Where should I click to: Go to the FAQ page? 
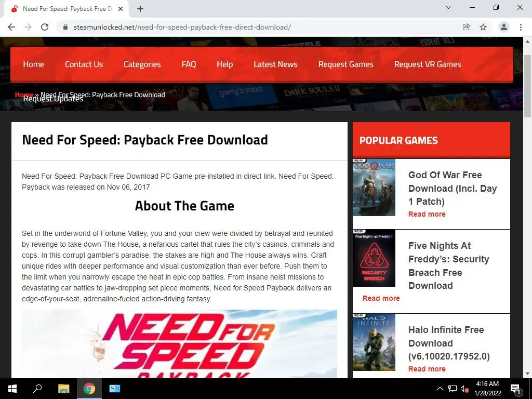189,64
